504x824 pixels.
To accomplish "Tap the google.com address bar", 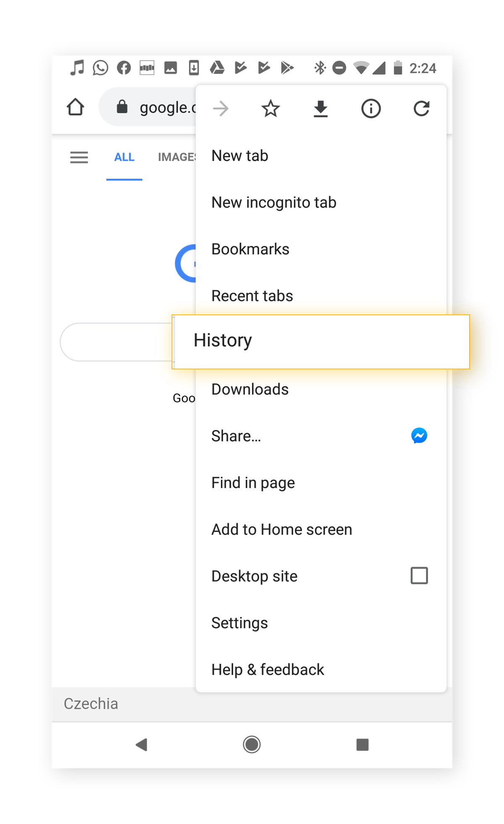I will [x=147, y=107].
